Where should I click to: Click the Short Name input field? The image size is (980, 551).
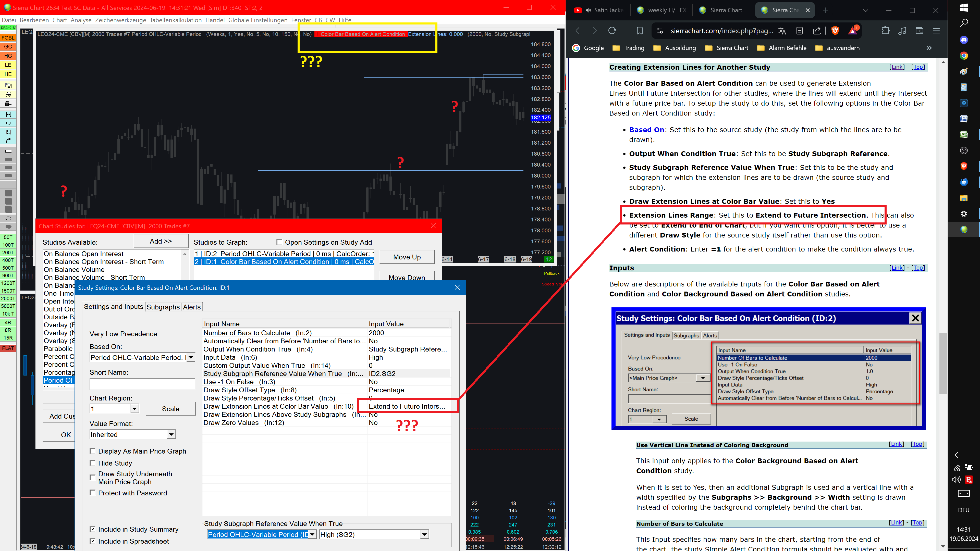tap(142, 384)
